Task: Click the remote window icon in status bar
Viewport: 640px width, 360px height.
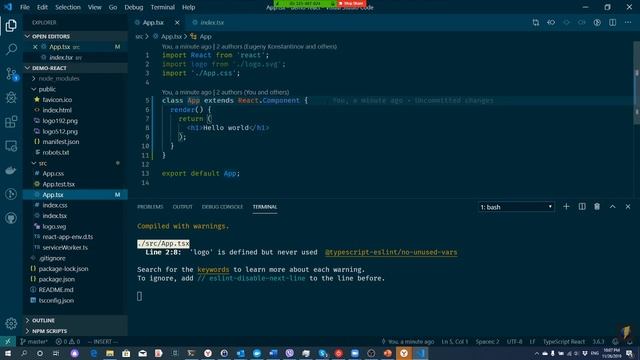Action: 8,342
